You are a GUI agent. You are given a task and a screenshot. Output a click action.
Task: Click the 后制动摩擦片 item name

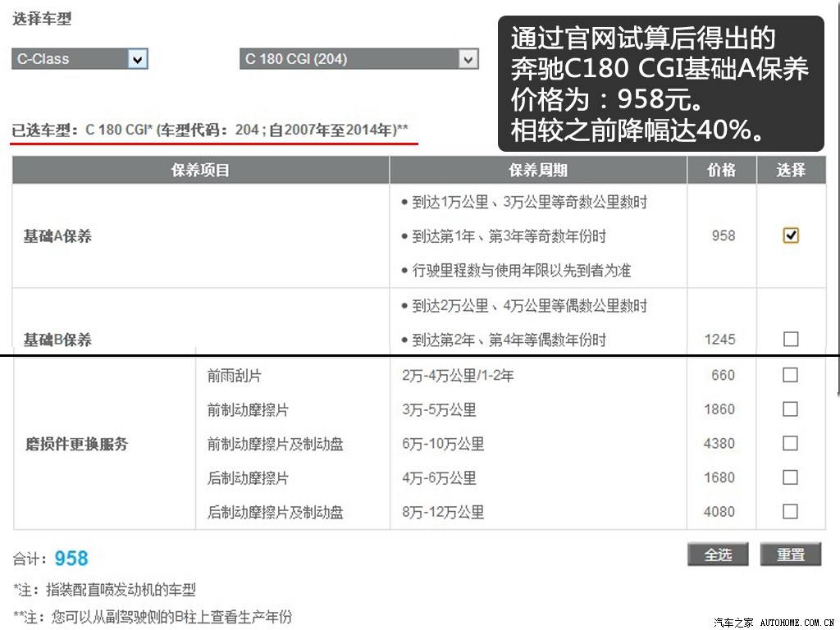coord(248,478)
